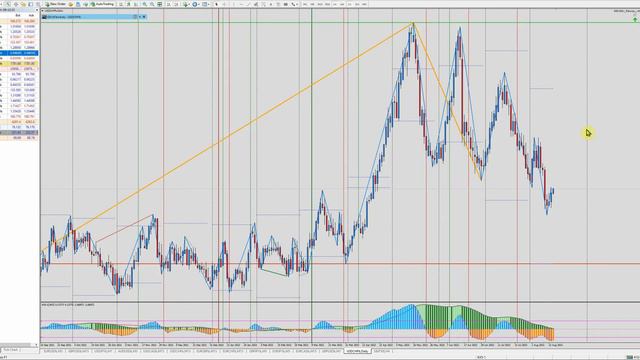Open the New Order dialog

tap(56, 4)
